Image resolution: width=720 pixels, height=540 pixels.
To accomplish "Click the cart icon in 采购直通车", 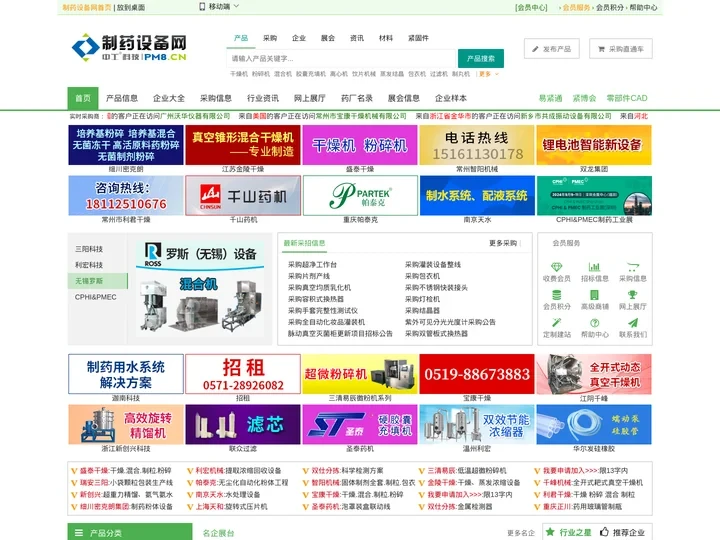I will (601, 49).
